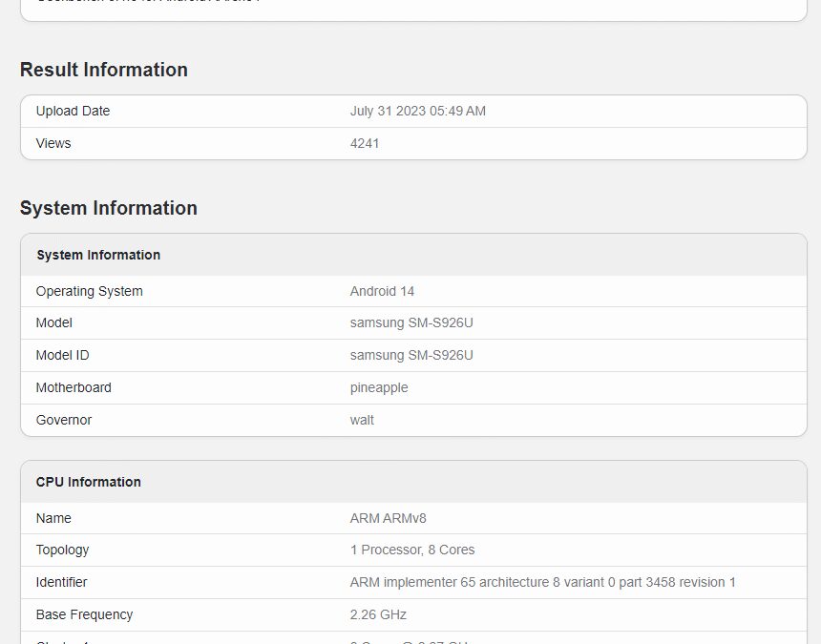Click the samsung SM-S926U value in Model row

click(x=411, y=322)
